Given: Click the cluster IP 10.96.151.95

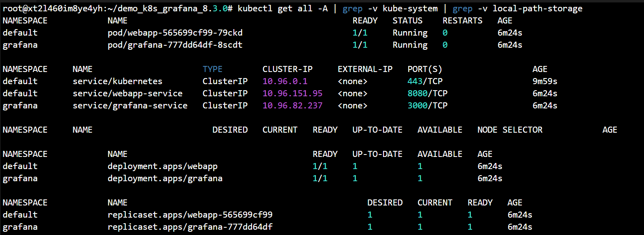Looking at the screenshot, I should click(x=292, y=93).
